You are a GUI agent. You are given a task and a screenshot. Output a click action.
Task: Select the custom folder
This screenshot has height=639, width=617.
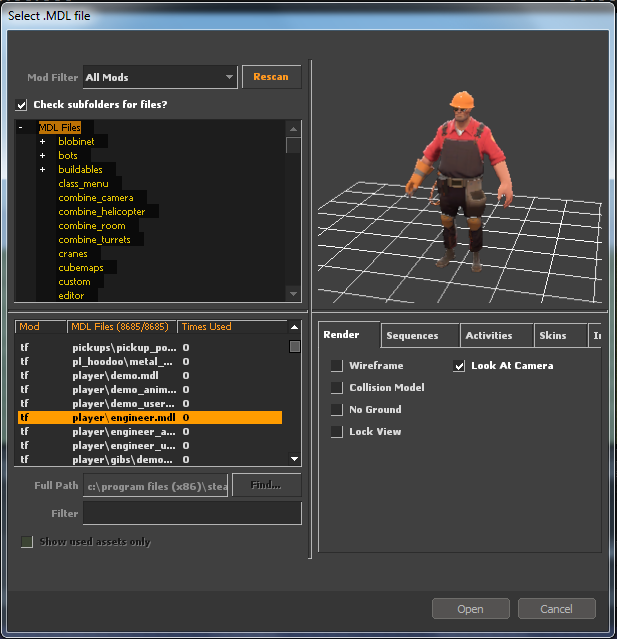tap(74, 282)
